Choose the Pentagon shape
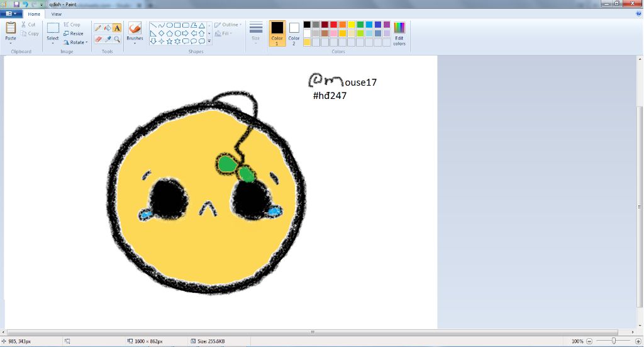This screenshot has height=347, width=644. click(x=169, y=33)
